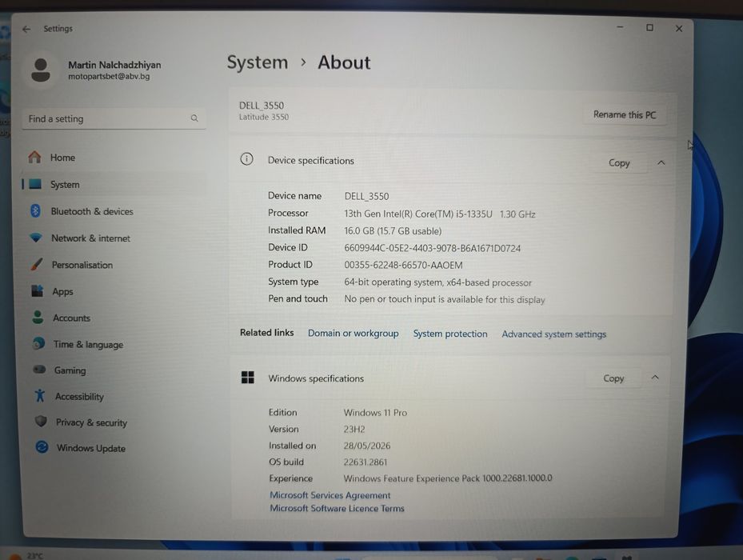Image resolution: width=743 pixels, height=560 pixels.
Task: Click the Network wifi icon
Action: (36, 237)
